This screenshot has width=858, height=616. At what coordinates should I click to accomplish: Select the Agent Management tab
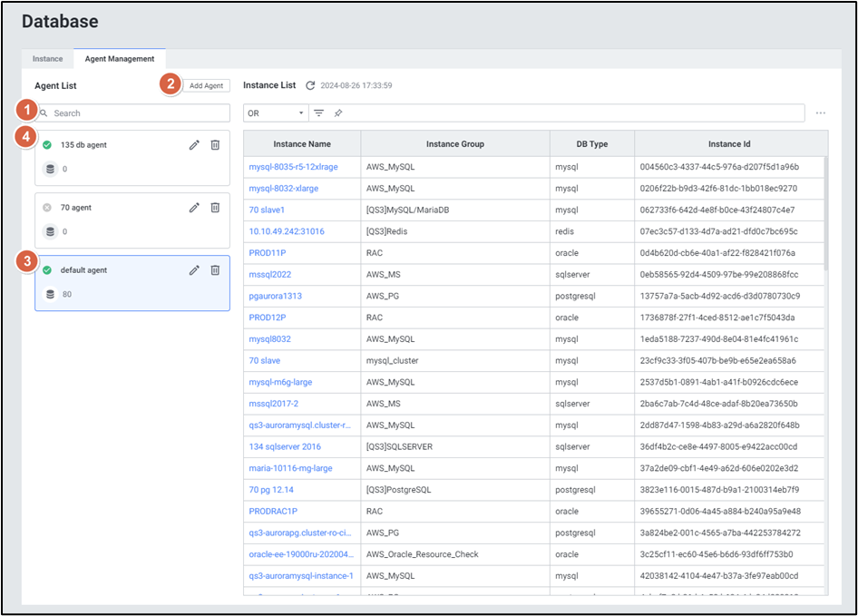click(119, 59)
